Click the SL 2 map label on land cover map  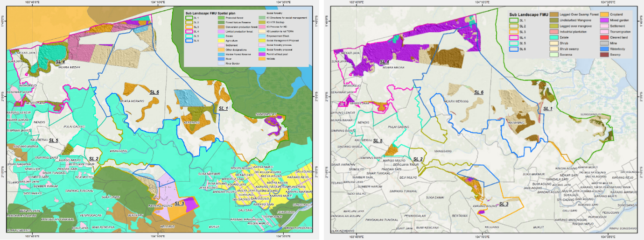pos(417,159)
